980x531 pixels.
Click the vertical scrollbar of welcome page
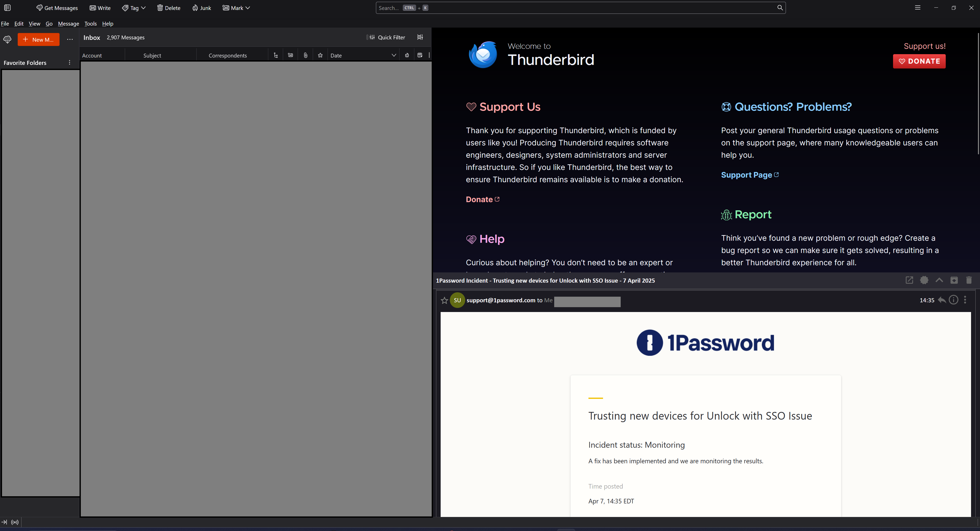point(978,93)
